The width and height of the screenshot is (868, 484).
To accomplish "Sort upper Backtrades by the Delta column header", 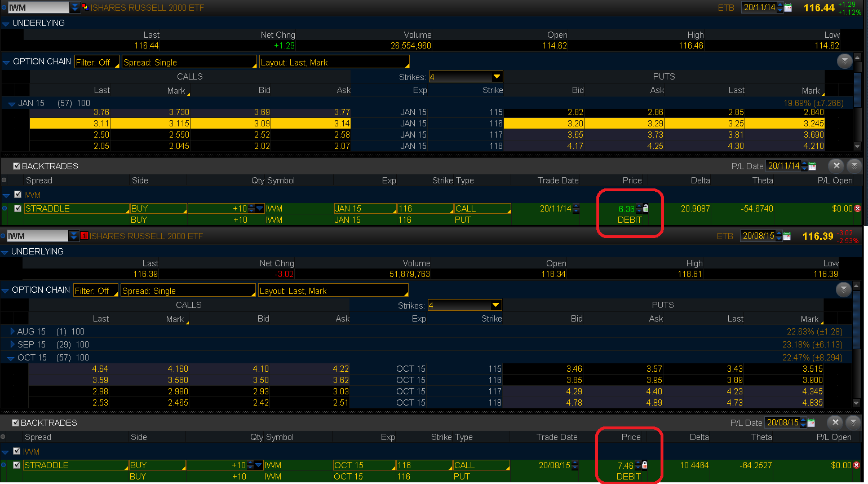I will coord(701,181).
